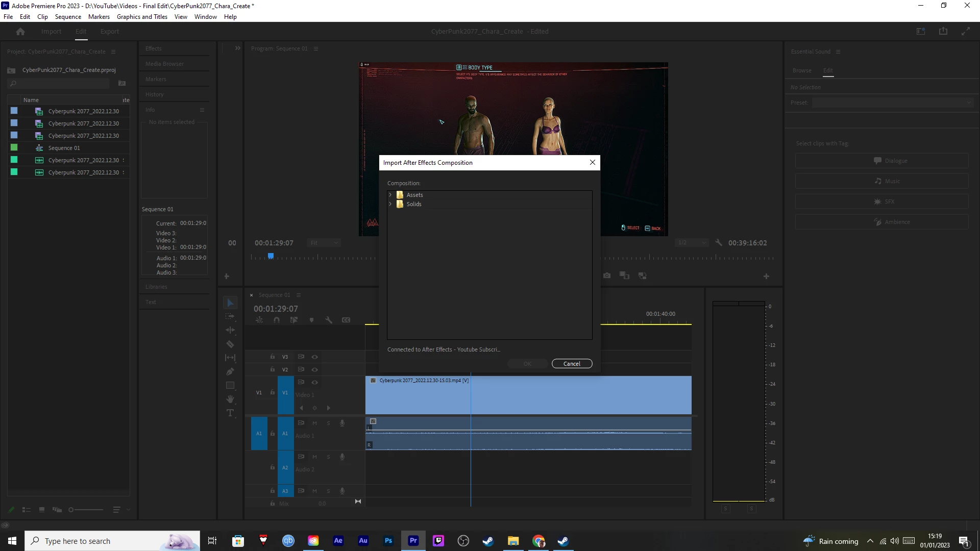This screenshot has height=551, width=980.
Task: Select the Pen tool
Action: pos(230,371)
